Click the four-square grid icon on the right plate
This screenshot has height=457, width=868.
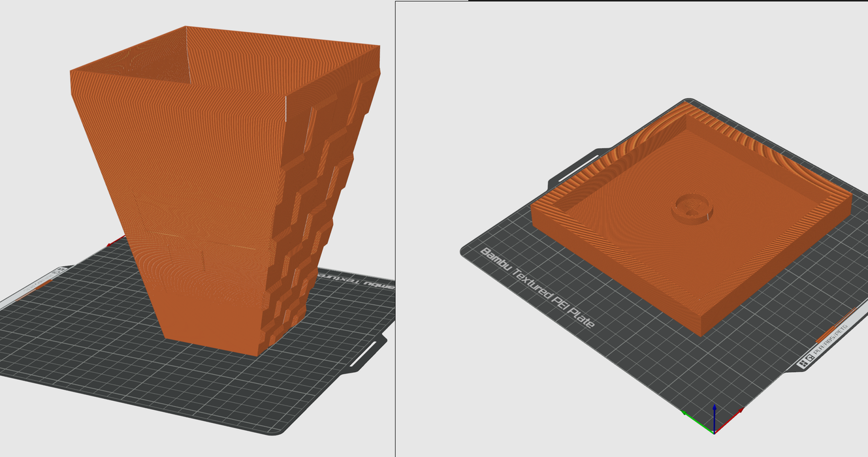point(802,364)
